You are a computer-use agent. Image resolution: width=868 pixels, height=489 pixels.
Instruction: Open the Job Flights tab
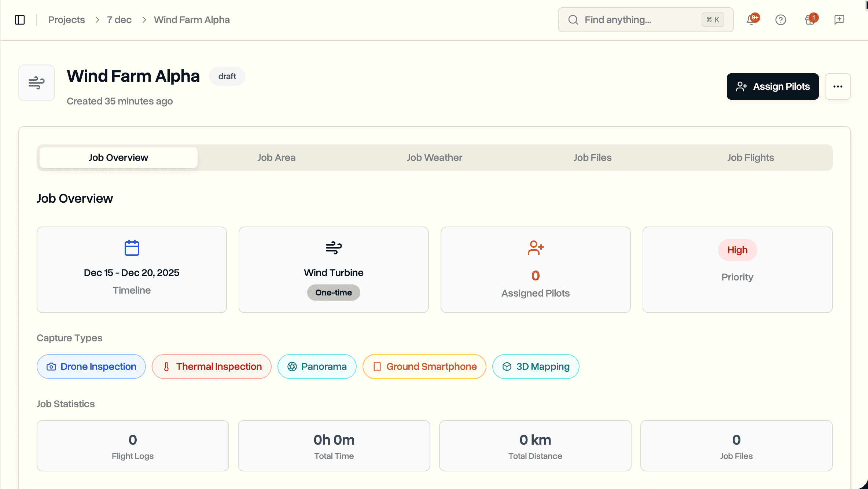[750, 157]
